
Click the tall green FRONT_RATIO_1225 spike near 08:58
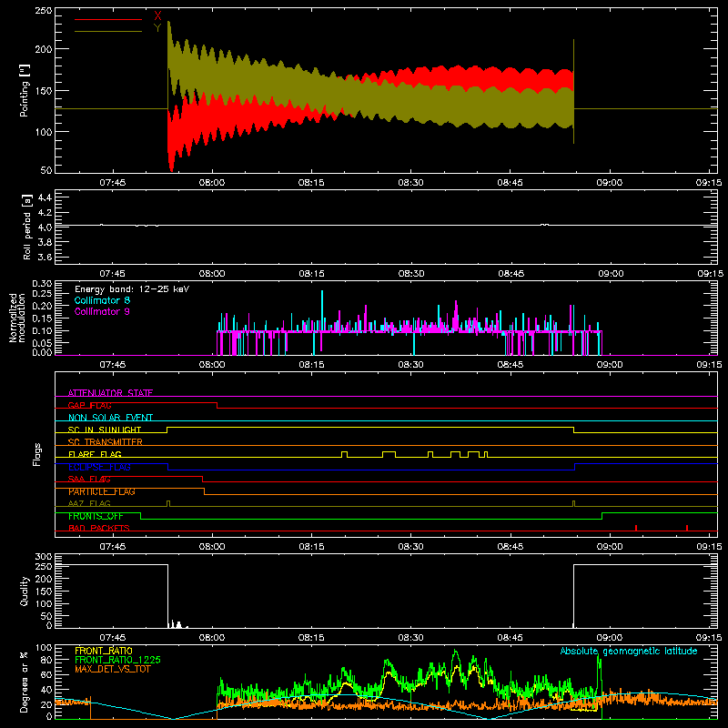pyautogui.click(x=599, y=682)
